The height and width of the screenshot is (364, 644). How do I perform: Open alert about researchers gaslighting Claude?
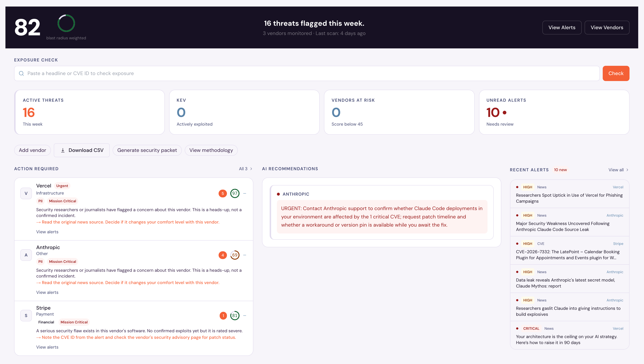pos(570,307)
